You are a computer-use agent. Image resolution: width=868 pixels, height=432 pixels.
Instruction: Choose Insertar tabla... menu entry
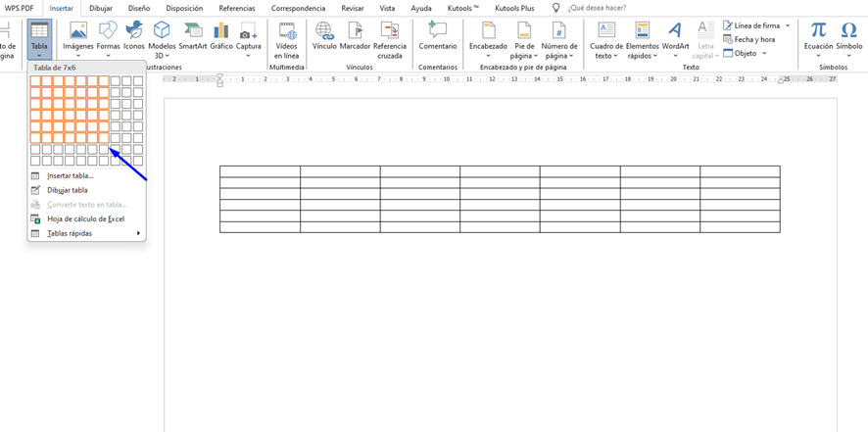tap(87, 176)
